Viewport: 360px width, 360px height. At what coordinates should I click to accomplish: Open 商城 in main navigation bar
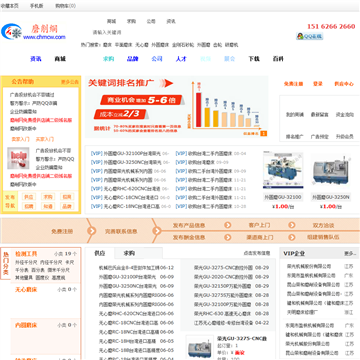click(x=60, y=59)
